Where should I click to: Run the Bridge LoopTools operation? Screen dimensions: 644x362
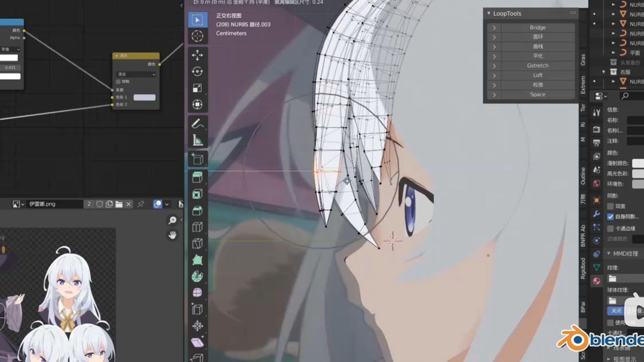pyautogui.click(x=538, y=28)
